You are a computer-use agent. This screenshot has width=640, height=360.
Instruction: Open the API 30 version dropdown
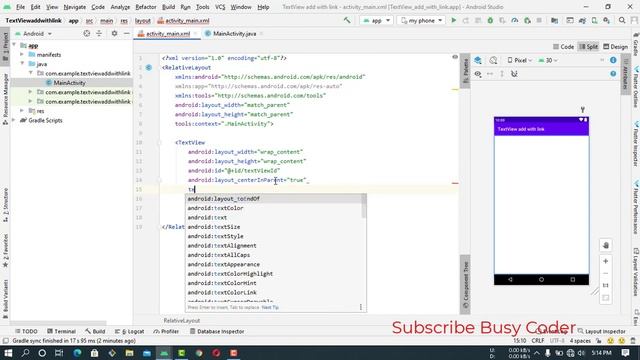pos(548,60)
